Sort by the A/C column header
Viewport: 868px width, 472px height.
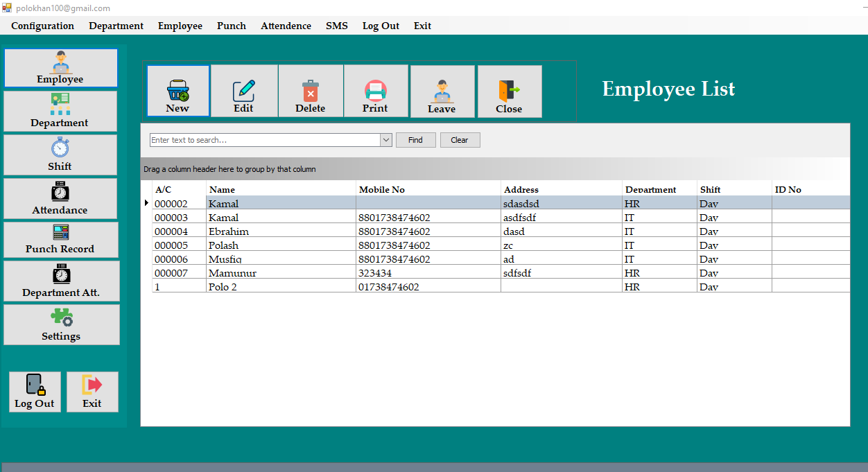pos(179,189)
